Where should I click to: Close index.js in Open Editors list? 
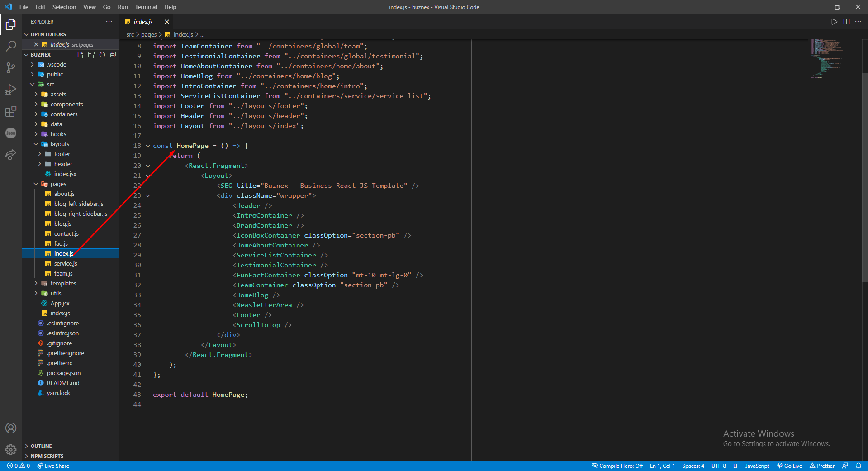pos(36,44)
